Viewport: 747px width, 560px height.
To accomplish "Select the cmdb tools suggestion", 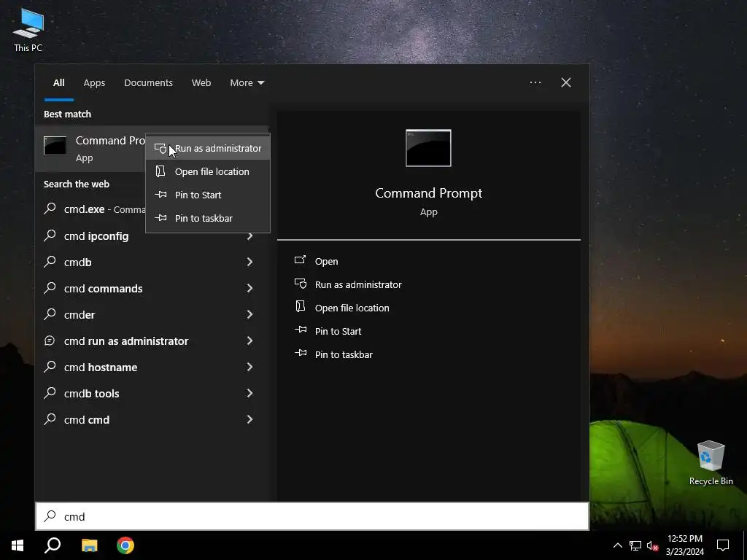I will pyautogui.click(x=152, y=393).
